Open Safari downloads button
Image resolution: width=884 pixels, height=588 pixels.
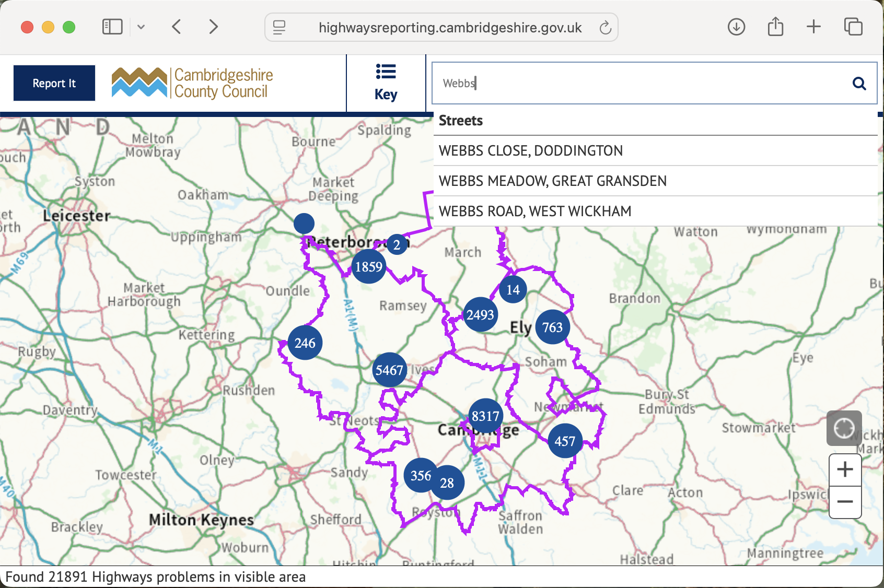pos(736,27)
